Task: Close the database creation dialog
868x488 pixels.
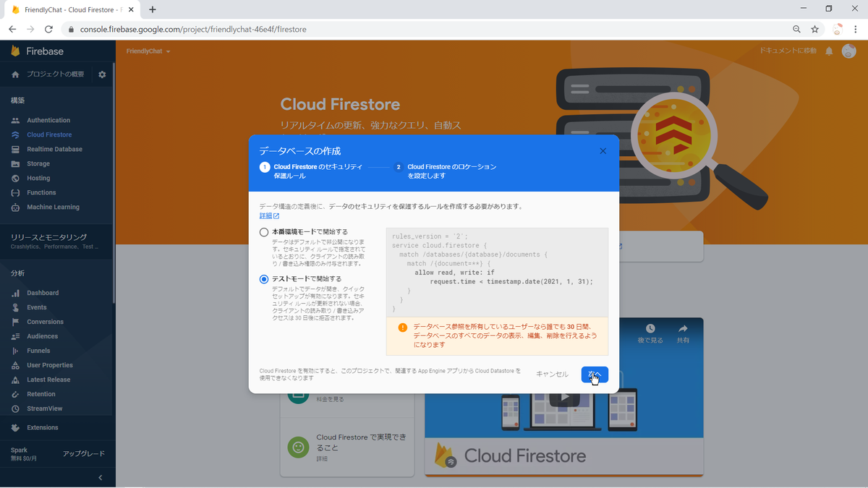Action: point(603,151)
